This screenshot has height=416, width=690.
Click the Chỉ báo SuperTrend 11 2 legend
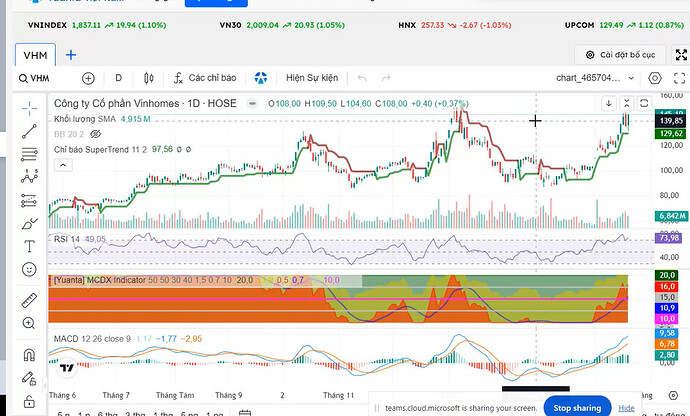100,150
